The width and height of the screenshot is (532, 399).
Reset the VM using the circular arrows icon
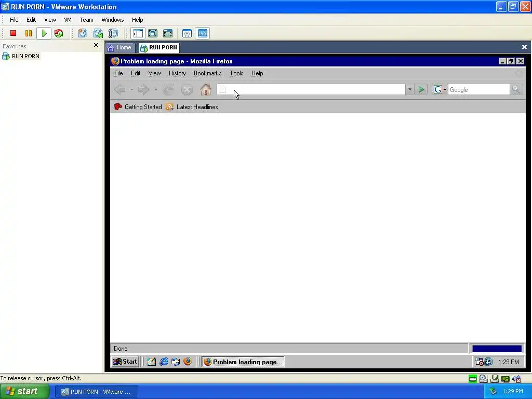tap(59, 33)
